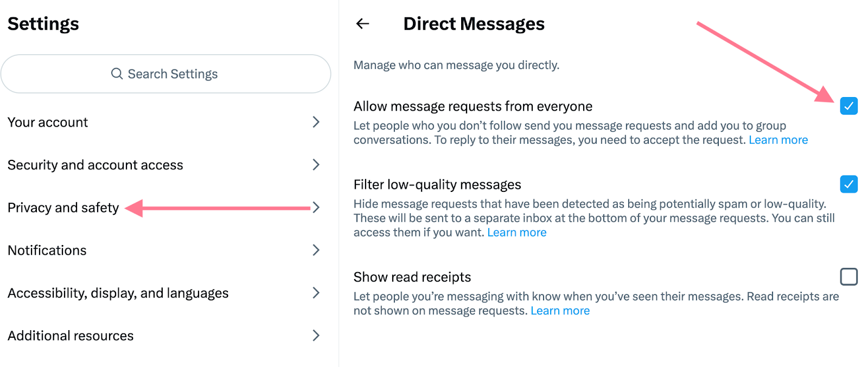Open Learn more for low-quality message filtering
Image resolution: width=868 pixels, height=367 pixels.
coord(516,232)
